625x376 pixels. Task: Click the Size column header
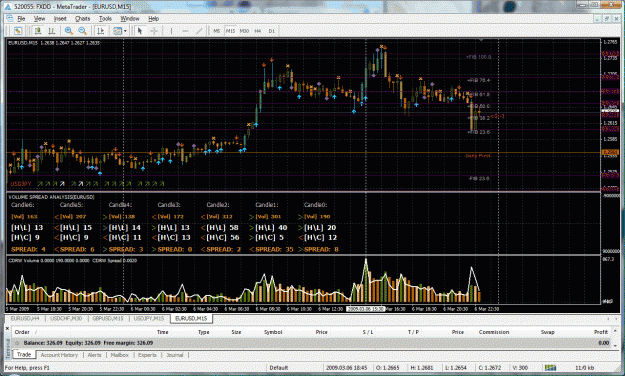click(236, 332)
